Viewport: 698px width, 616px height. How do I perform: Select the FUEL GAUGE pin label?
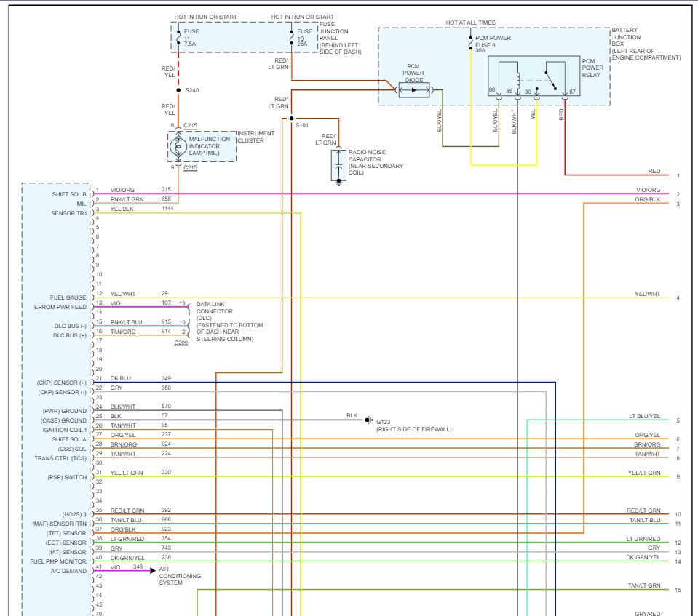(68, 297)
